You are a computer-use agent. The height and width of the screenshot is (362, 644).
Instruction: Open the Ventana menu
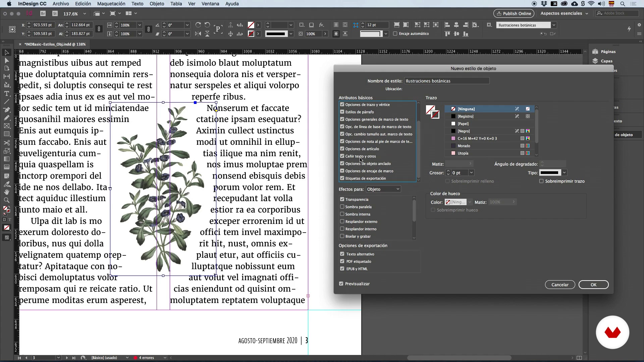coord(210,4)
